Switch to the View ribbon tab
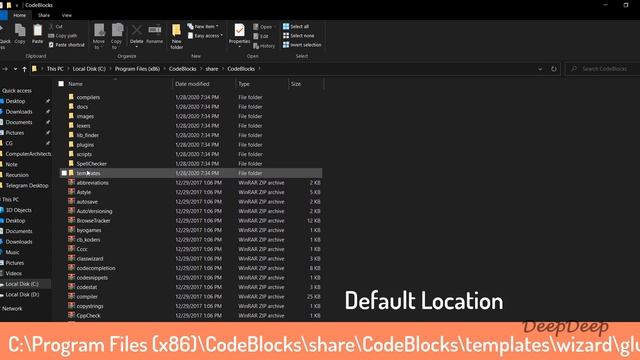The width and height of the screenshot is (640, 360). tap(67, 15)
